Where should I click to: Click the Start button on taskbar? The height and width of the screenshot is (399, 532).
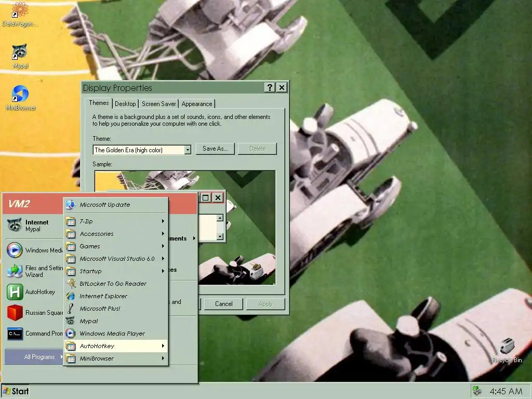[x=16, y=391]
